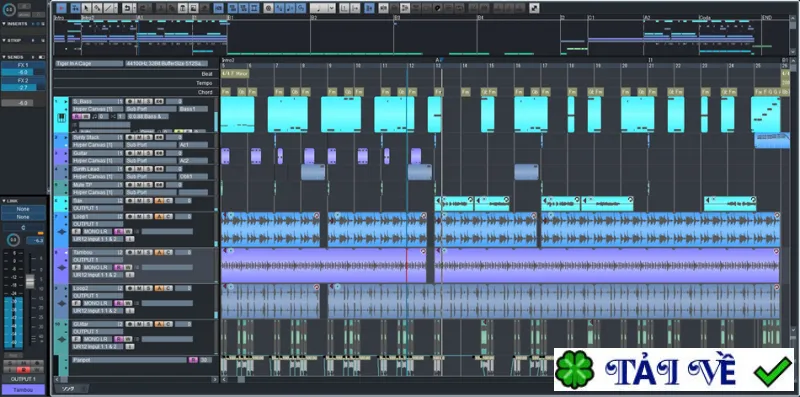Click the fullscreen expand icon in toolbar
Viewport: 800px width, 397px height.
(534, 8)
